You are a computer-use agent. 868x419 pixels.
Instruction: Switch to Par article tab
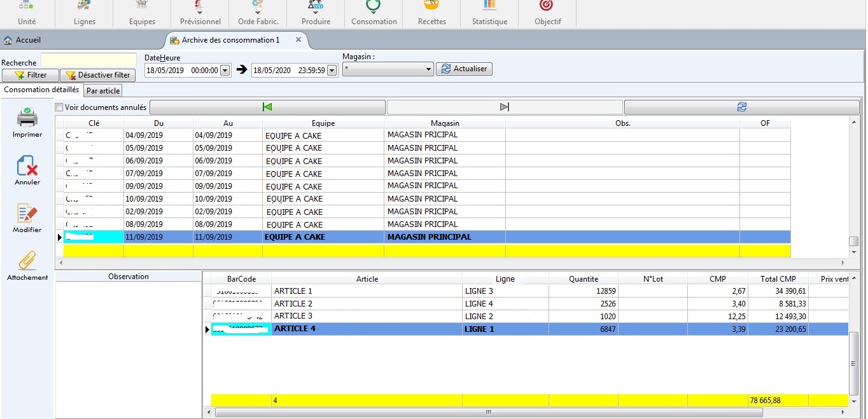click(103, 91)
